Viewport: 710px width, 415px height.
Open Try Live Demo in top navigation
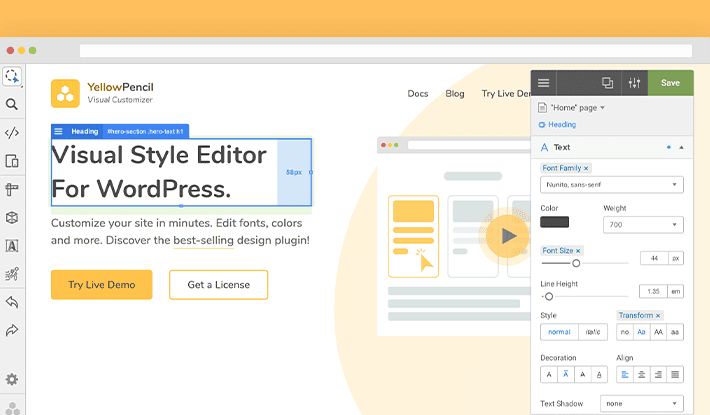(506, 94)
